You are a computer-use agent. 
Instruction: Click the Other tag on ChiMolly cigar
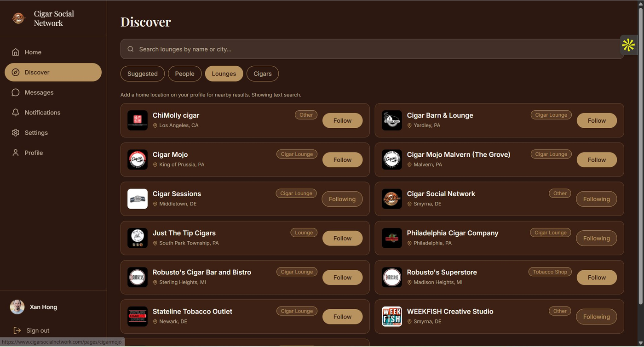pyautogui.click(x=306, y=115)
